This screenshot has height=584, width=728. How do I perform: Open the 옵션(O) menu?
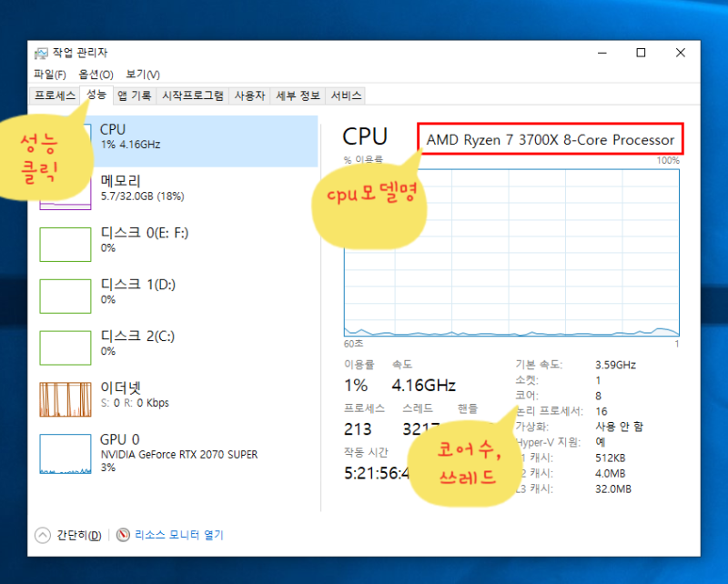(x=96, y=75)
